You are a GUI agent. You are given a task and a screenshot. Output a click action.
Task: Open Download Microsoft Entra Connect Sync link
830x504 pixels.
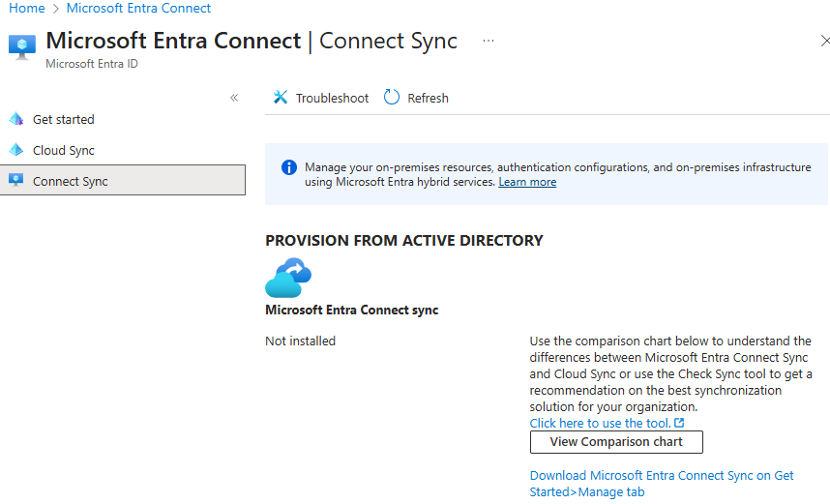click(662, 484)
